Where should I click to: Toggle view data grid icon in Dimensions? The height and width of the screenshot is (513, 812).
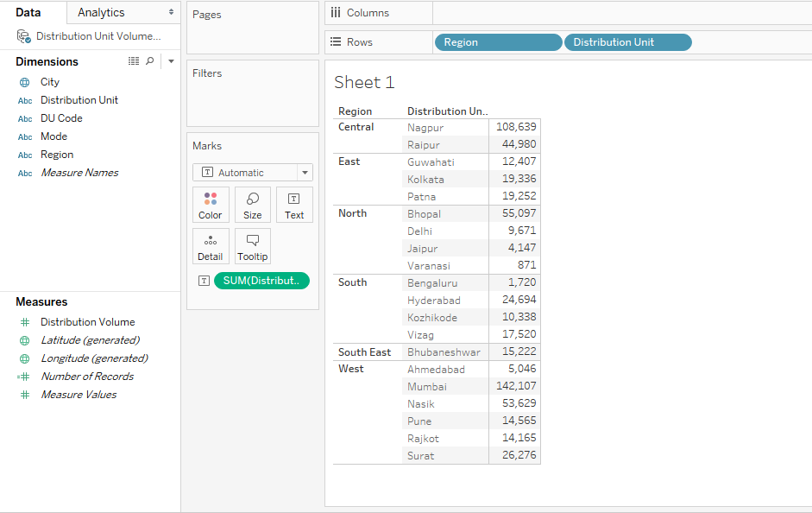134,61
